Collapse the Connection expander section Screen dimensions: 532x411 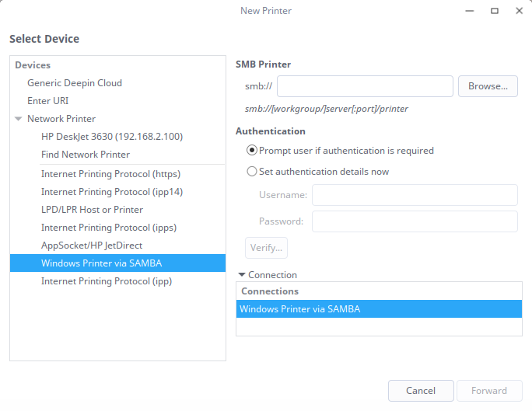pyautogui.click(x=242, y=274)
